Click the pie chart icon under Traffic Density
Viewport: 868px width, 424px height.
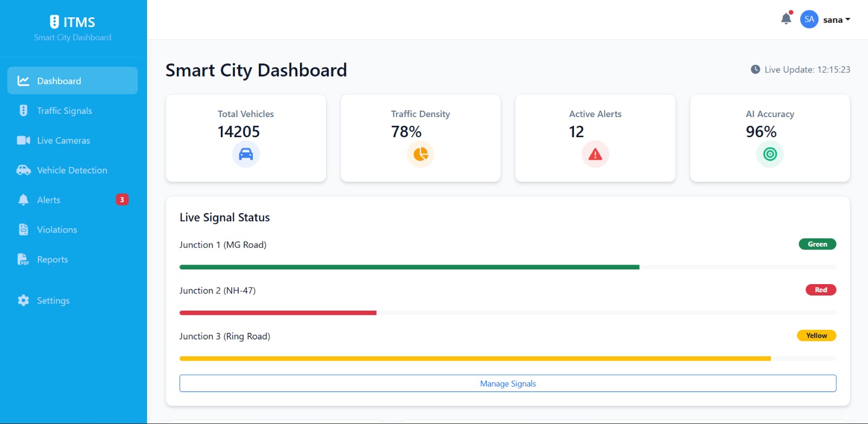[x=420, y=155]
